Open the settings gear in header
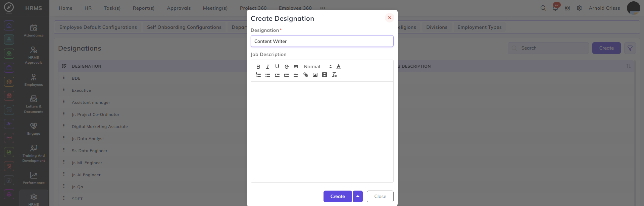Viewport: 644px width, 206px height. click(x=579, y=8)
